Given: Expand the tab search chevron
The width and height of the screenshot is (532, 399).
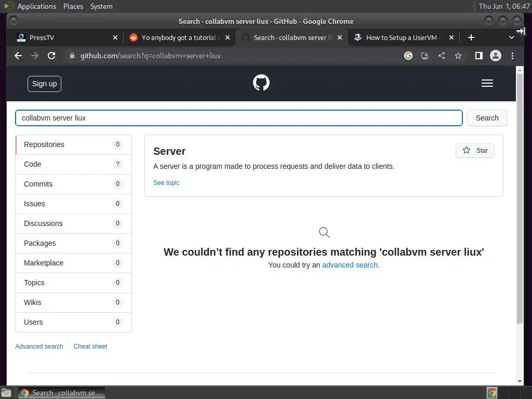Looking at the screenshot, I should pos(512,37).
